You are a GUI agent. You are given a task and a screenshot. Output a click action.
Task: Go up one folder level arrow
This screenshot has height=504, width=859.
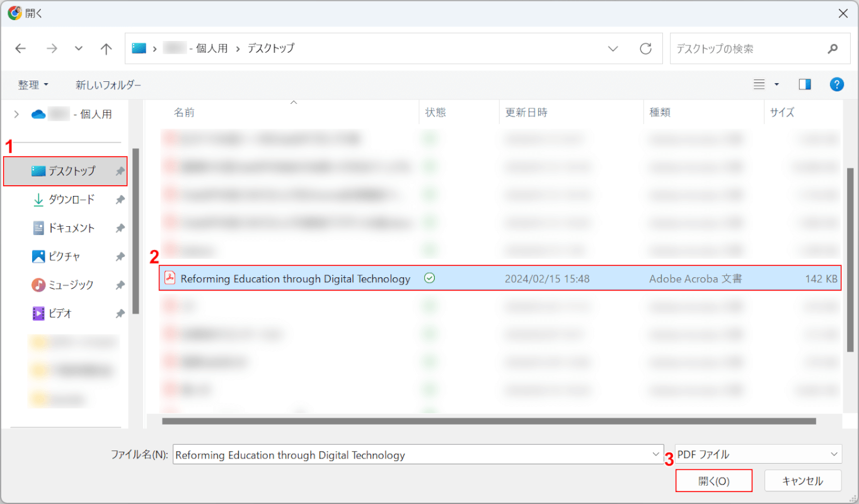107,49
